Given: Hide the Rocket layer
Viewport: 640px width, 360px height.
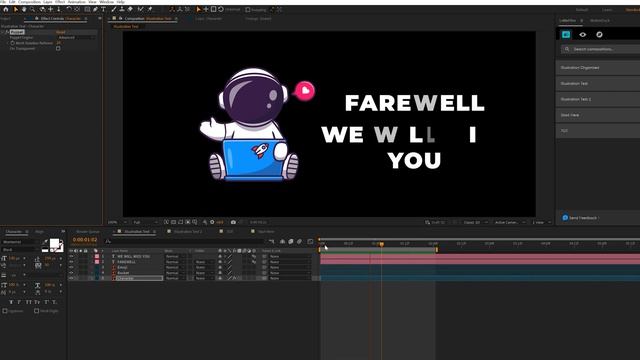Looking at the screenshot, I should click(x=71, y=273).
